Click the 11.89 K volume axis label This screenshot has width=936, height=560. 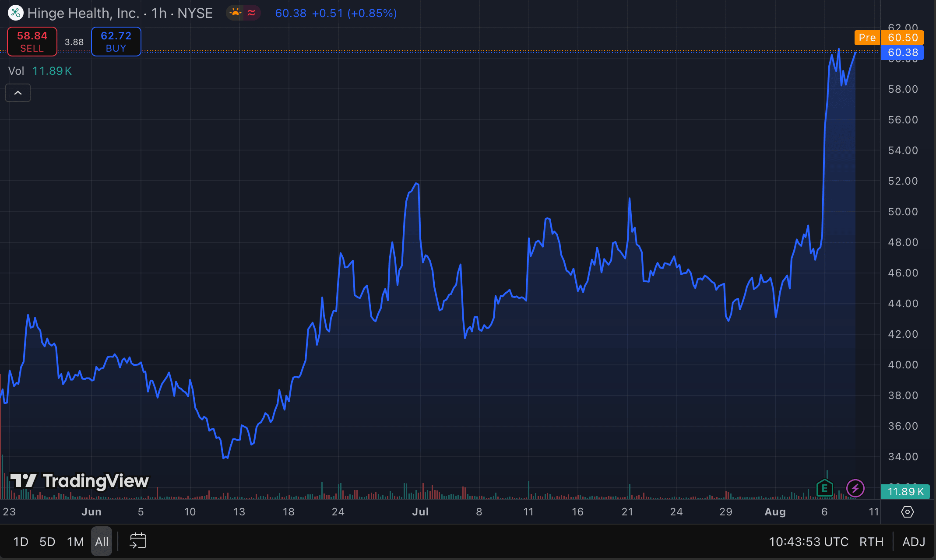click(905, 491)
